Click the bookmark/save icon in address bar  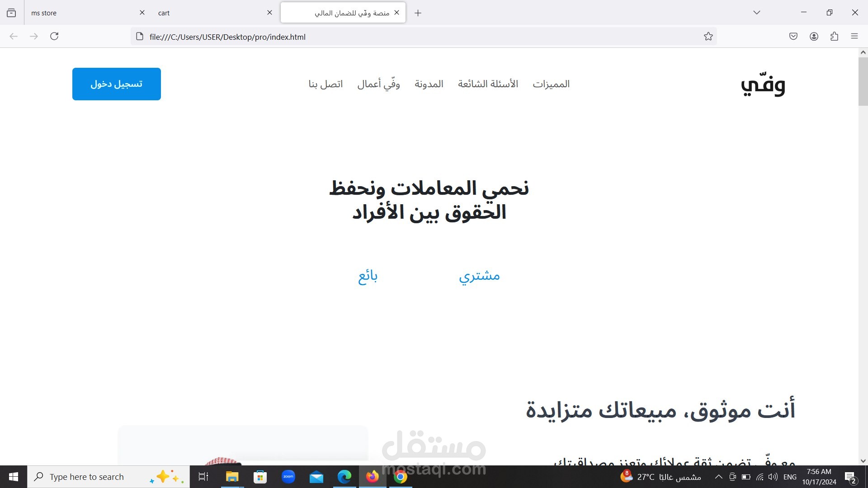click(x=708, y=36)
